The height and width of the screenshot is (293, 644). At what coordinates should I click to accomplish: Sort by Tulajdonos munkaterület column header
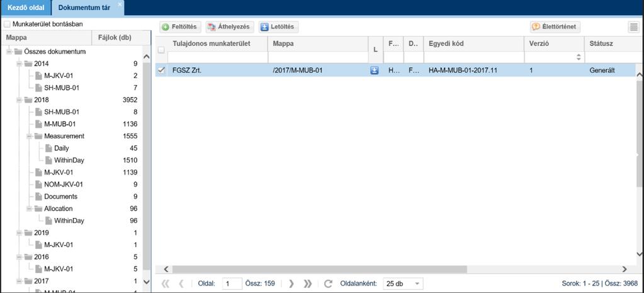click(212, 43)
